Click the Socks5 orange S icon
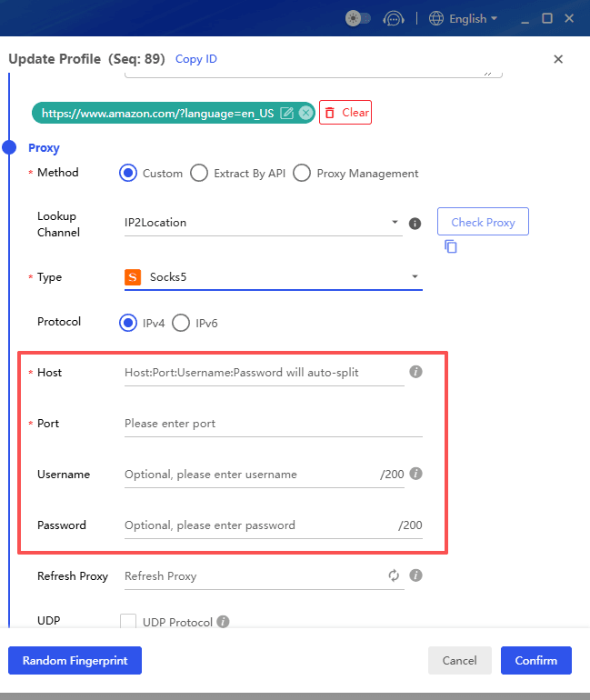 click(x=133, y=277)
